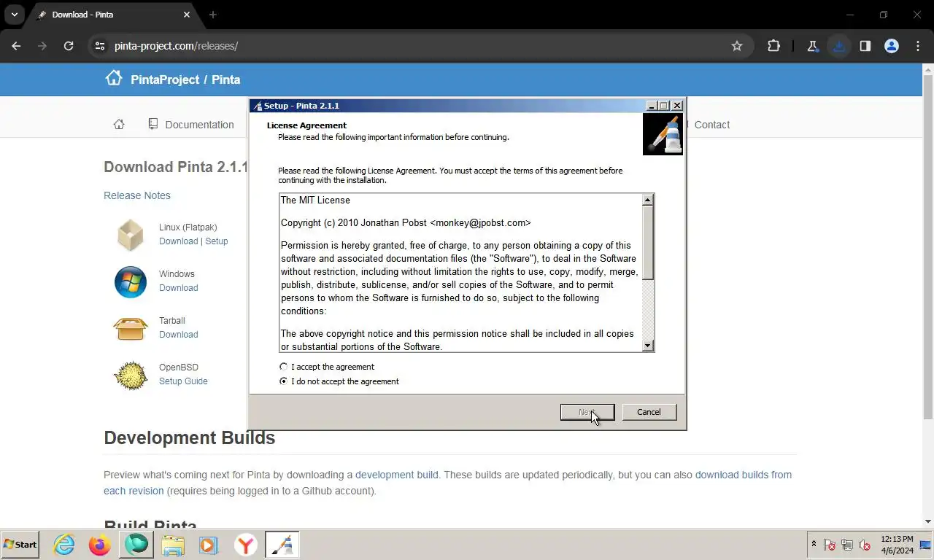Image resolution: width=934 pixels, height=560 pixels.
Task: Open Linux Flatpak Setup link
Action: (x=217, y=241)
